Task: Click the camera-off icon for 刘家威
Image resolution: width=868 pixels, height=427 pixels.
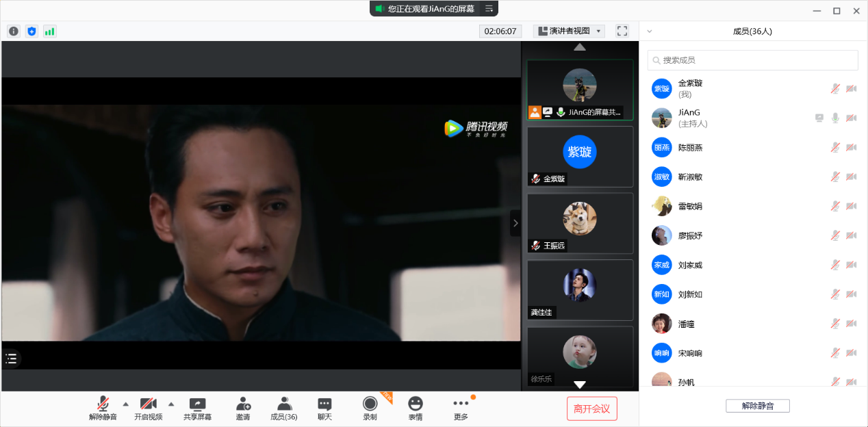Action: coord(852,265)
